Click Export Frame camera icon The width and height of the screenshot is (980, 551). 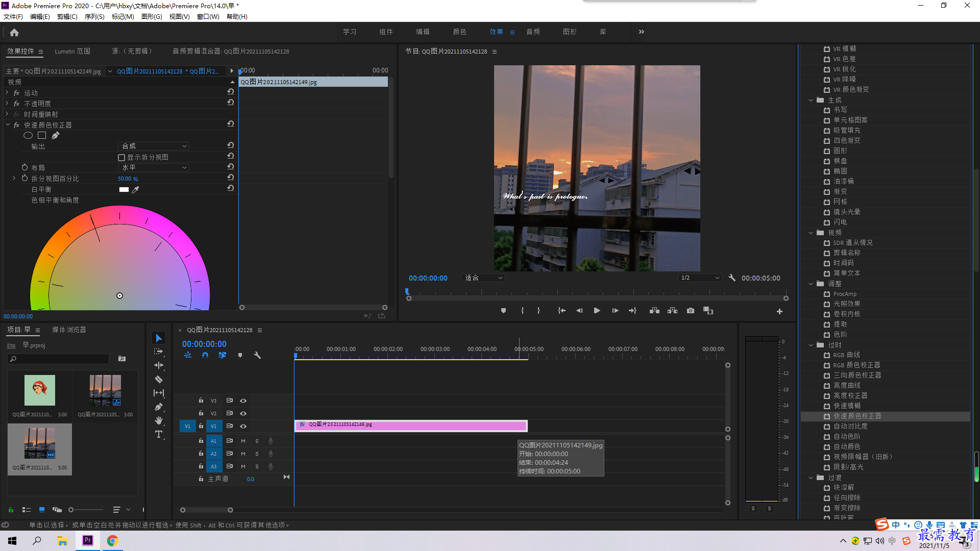tap(691, 311)
